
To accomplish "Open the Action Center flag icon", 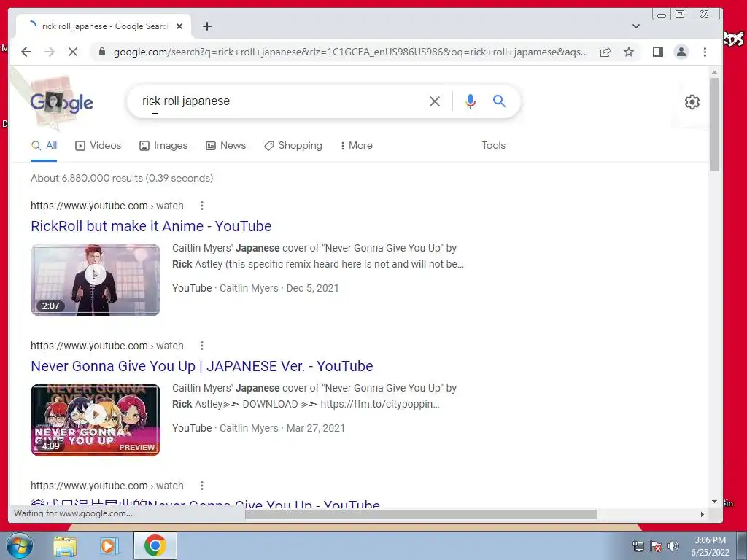I will (x=656, y=546).
